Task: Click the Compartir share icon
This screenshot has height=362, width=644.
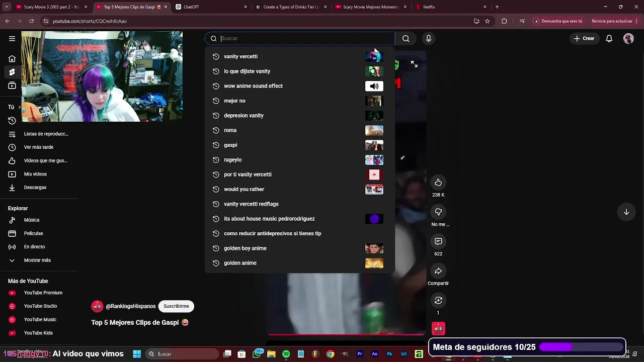Action: click(x=438, y=271)
